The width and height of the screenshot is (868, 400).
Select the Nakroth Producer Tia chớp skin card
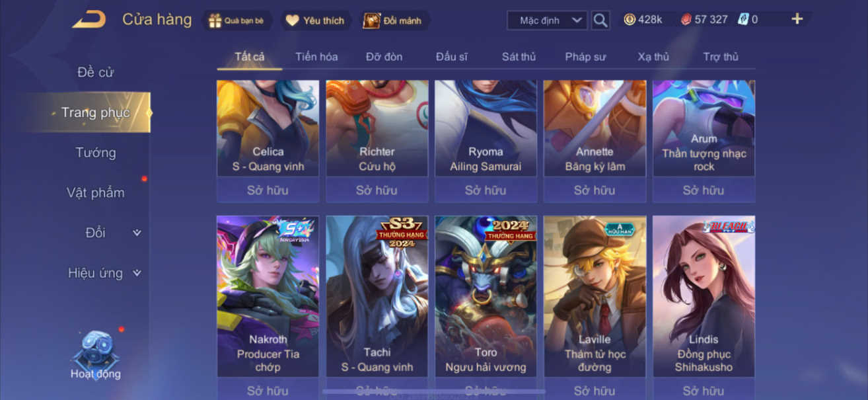coord(268,296)
